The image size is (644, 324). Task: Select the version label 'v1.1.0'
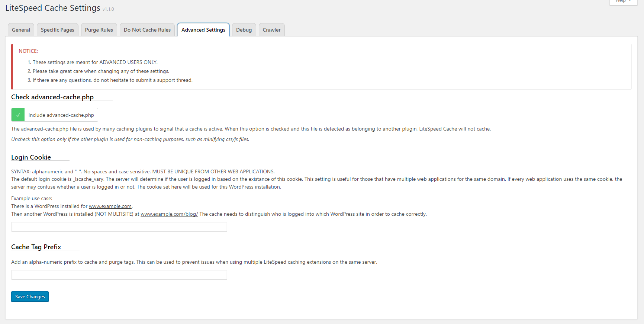point(108,9)
